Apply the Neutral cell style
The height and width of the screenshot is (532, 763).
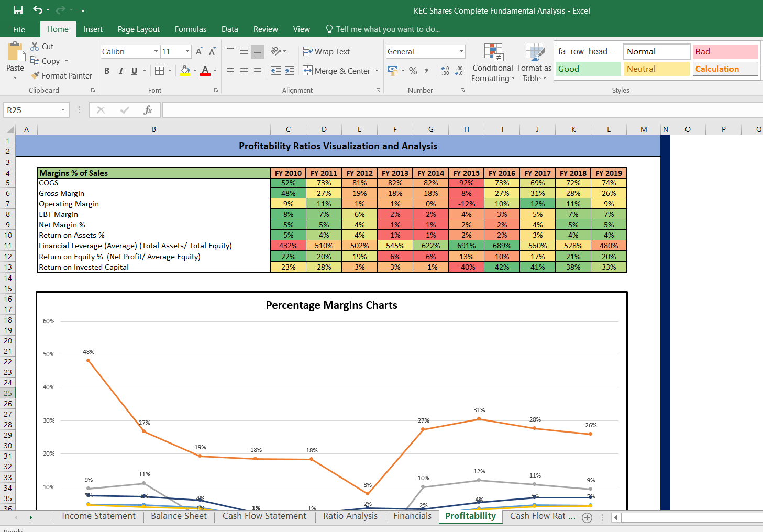657,69
